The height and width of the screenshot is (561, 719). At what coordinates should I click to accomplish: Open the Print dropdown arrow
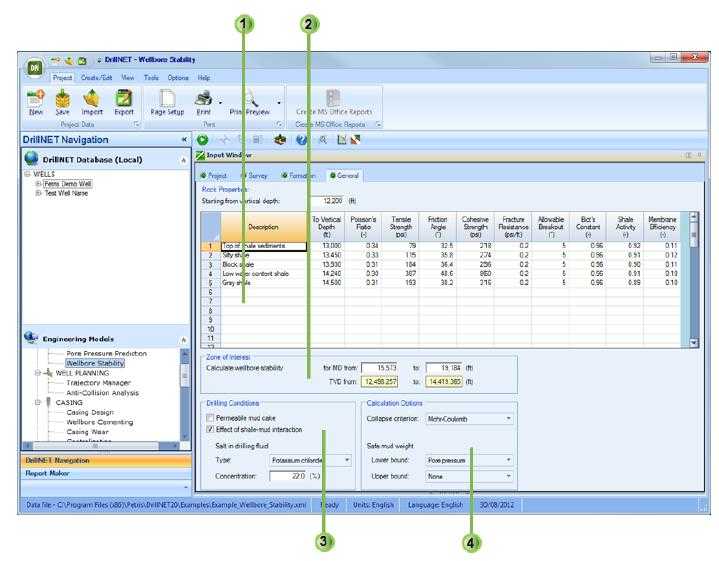[220, 102]
